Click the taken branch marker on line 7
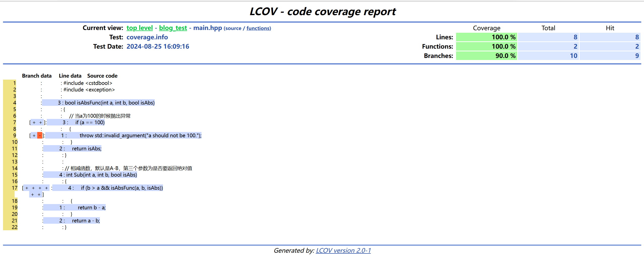644x261 pixels. [x=33, y=122]
